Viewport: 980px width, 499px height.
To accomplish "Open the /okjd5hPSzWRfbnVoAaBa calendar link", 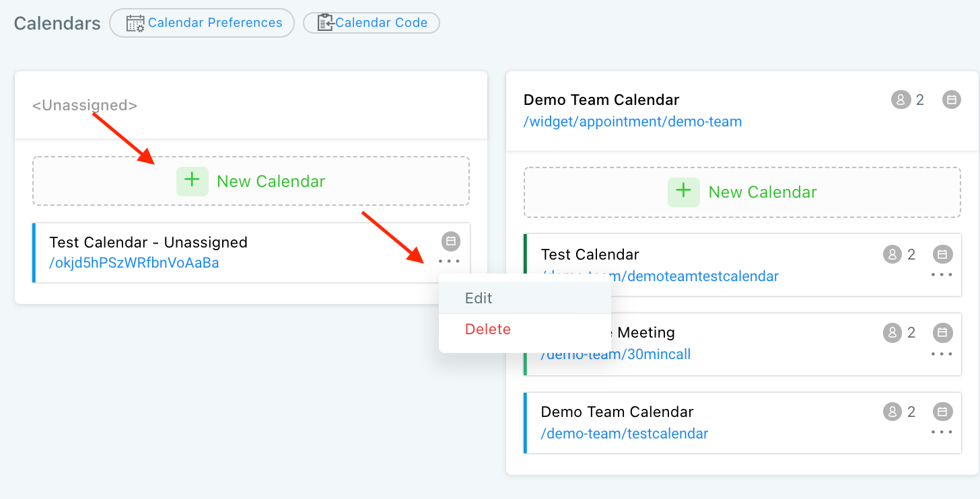I will point(134,263).
